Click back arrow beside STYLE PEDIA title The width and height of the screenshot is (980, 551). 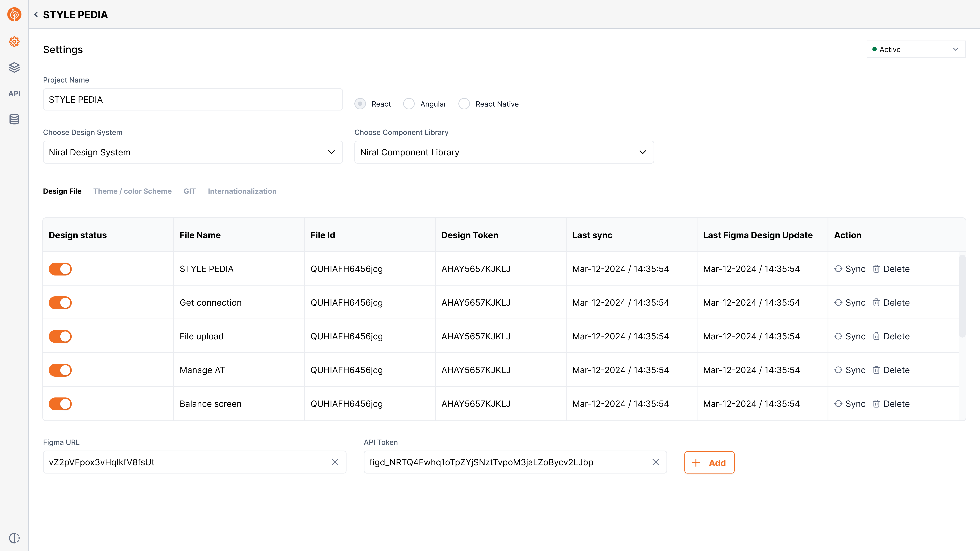(36, 15)
